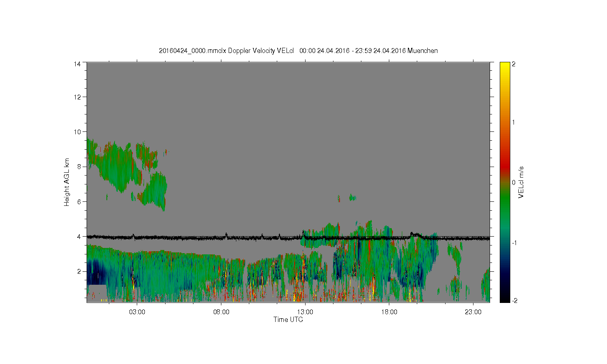607x364 pixels.
Task: Click the green middle section of the colorbar
Action: [505, 202]
